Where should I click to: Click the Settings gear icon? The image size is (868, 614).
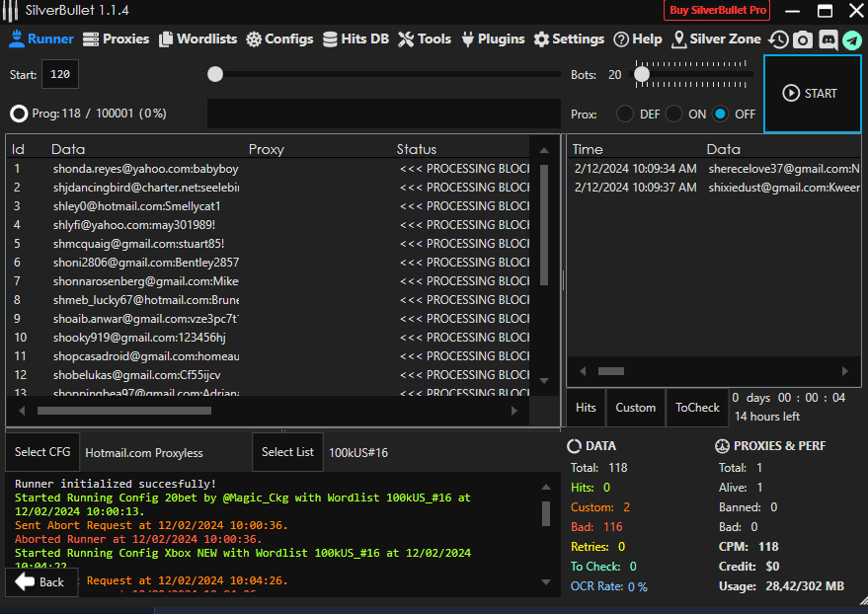541,39
